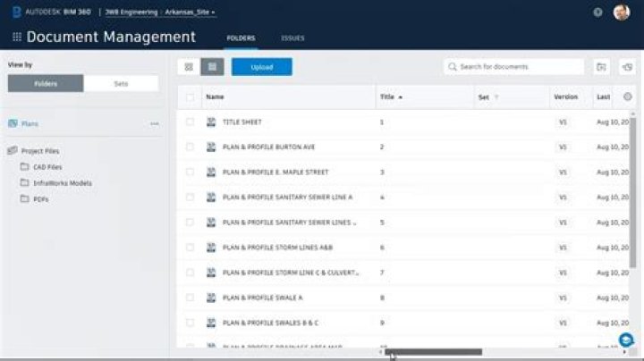Click the folder action icon beside search
Screen dimensions: 644x361
click(x=601, y=67)
